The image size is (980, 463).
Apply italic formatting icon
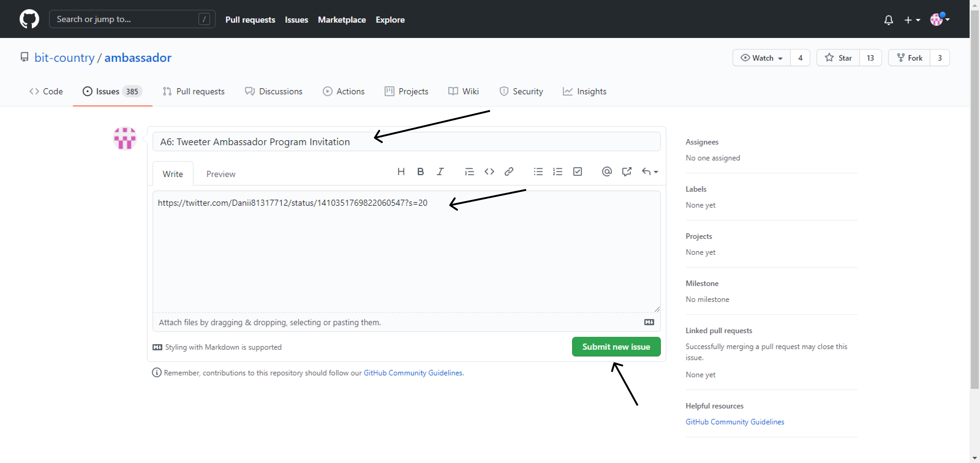[x=440, y=171]
